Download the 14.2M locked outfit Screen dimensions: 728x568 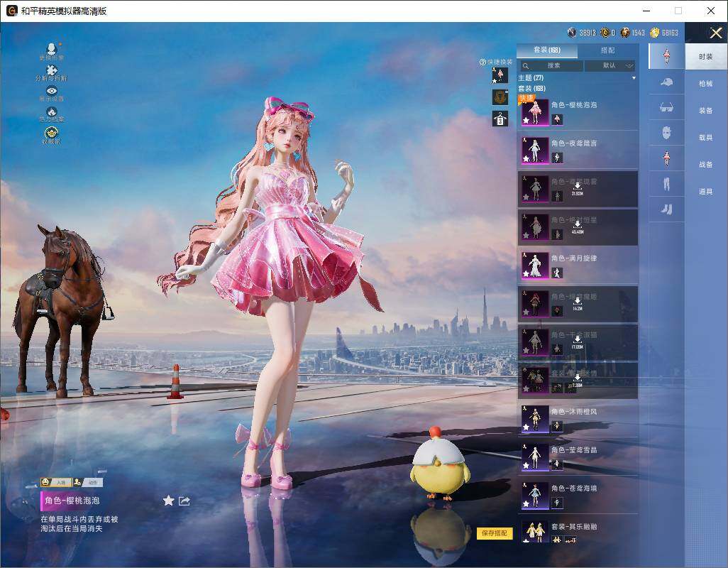click(x=577, y=303)
